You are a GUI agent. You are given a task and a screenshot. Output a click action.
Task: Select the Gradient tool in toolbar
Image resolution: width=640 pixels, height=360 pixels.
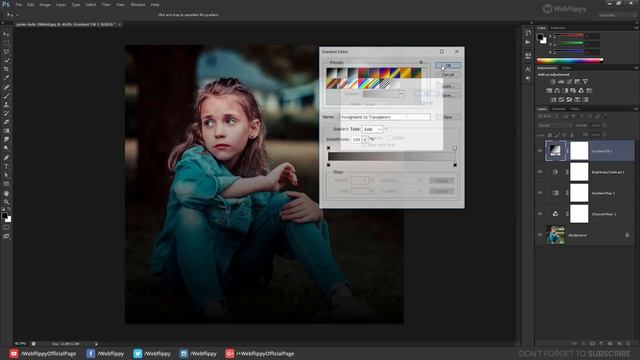6,131
